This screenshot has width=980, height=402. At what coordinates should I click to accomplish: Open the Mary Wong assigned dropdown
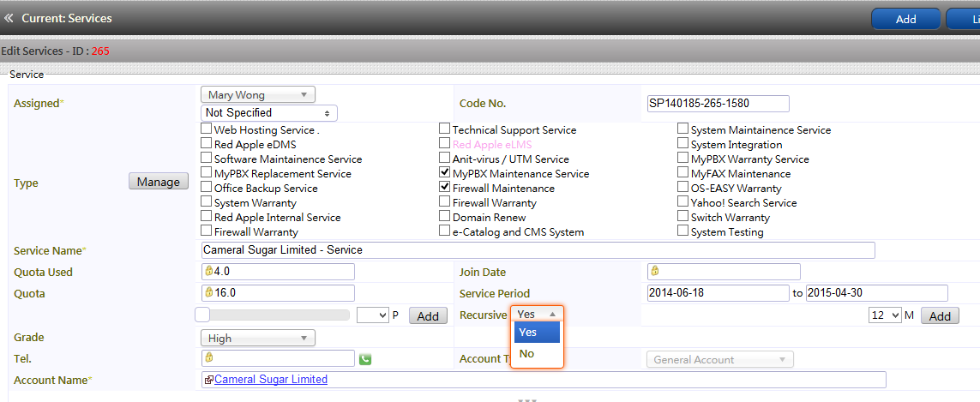pyautogui.click(x=257, y=95)
